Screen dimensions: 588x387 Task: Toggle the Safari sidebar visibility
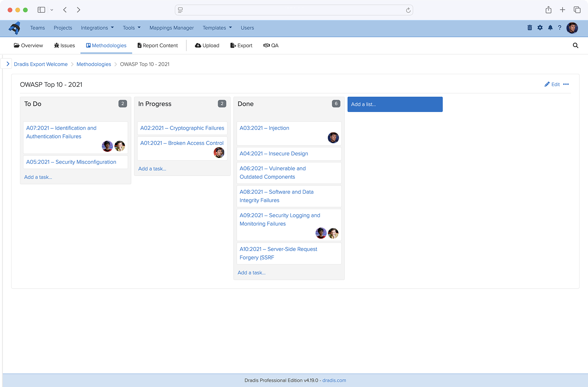tap(41, 10)
